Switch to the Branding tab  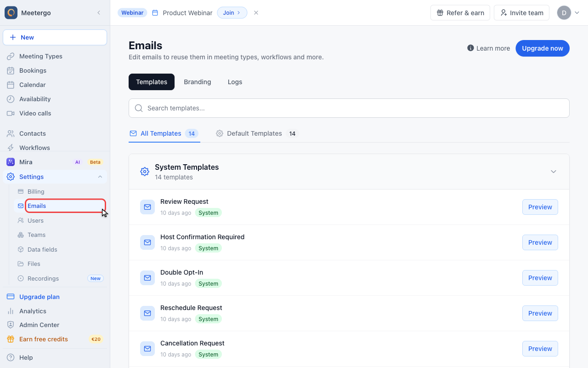click(198, 82)
